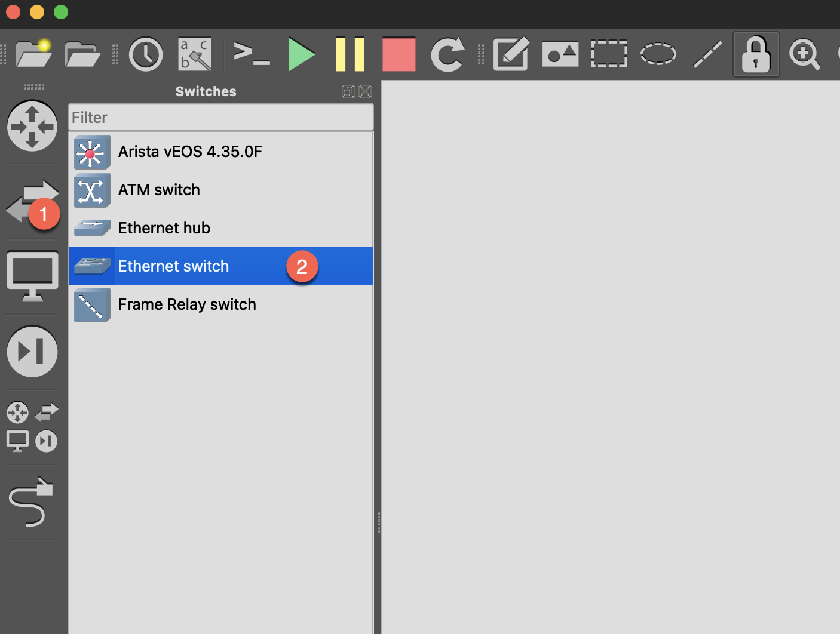Toggle show/hide interface labels
The image size is (840, 634).
[x=195, y=54]
